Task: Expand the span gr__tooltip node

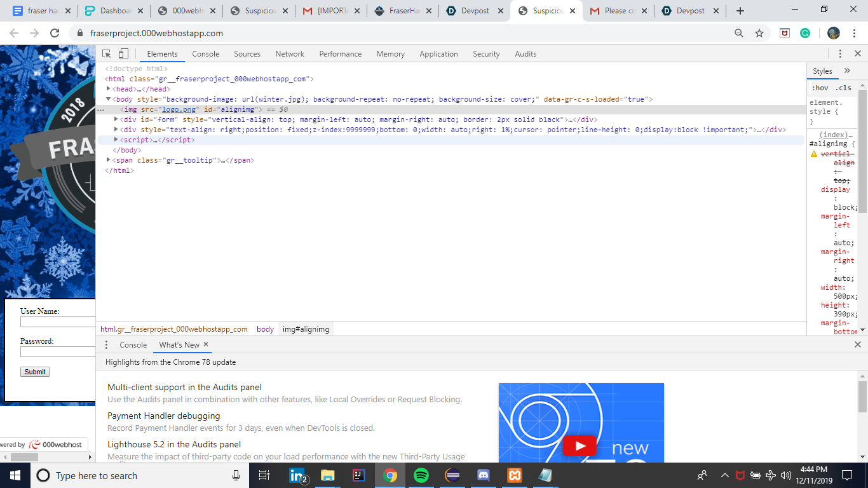Action: [109, 160]
